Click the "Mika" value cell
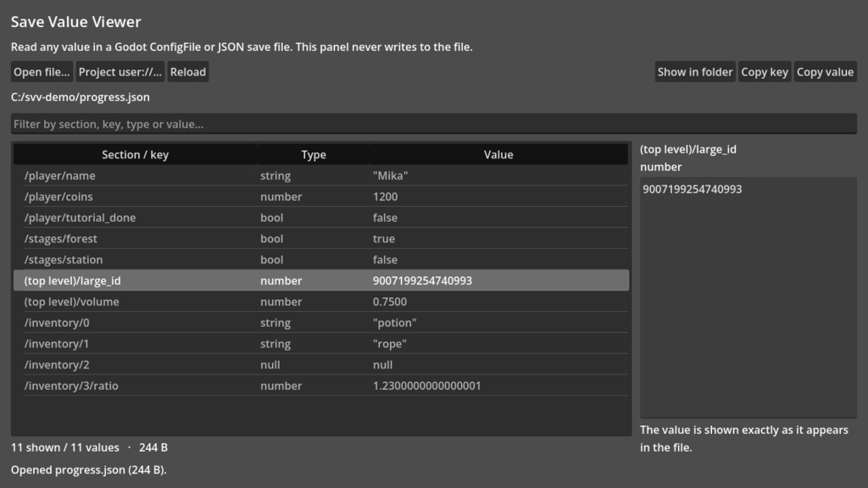868x488 pixels. pyautogui.click(x=390, y=175)
